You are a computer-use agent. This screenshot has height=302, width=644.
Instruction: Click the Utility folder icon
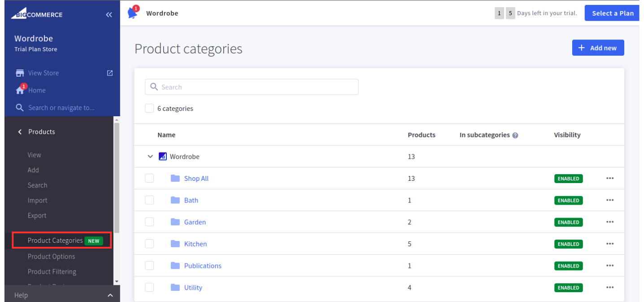pyautogui.click(x=175, y=288)
